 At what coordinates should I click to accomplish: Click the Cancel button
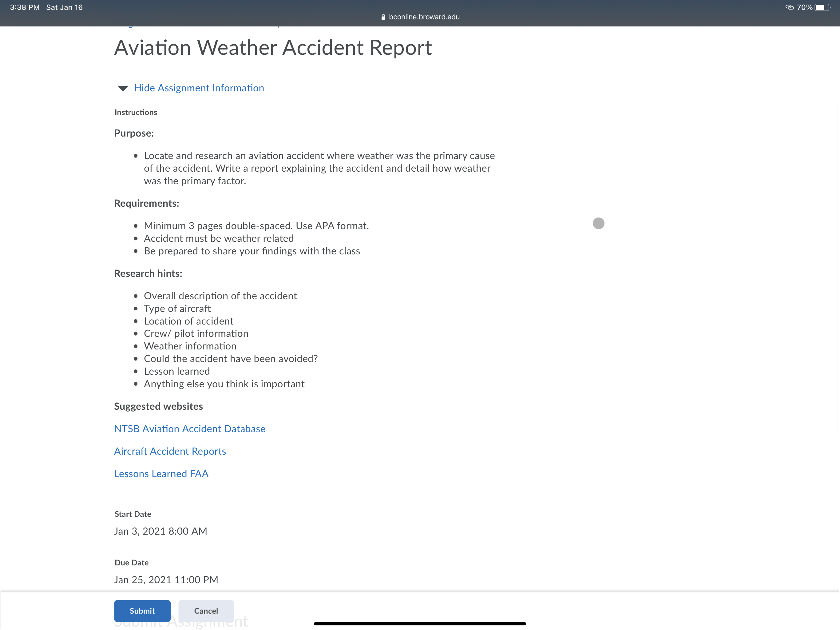[x=206, y=611]
